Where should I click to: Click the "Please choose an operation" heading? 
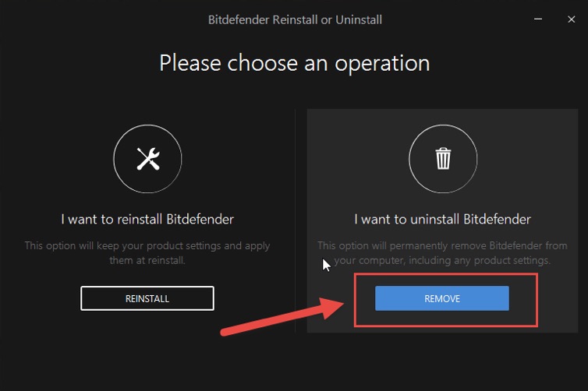point(294,62)
